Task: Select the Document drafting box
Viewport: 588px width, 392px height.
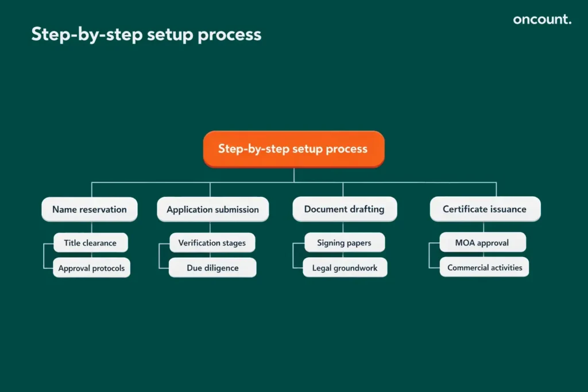Action: (x=345, y=209)
